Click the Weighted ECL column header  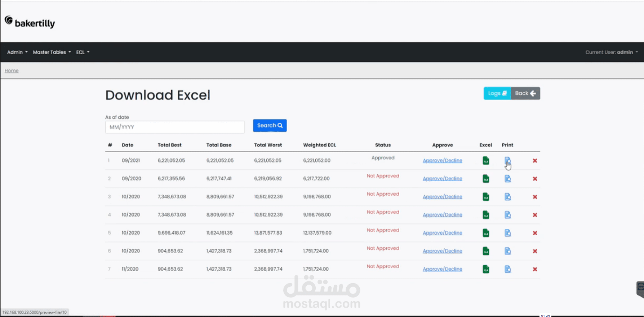(x=319, y=145)
